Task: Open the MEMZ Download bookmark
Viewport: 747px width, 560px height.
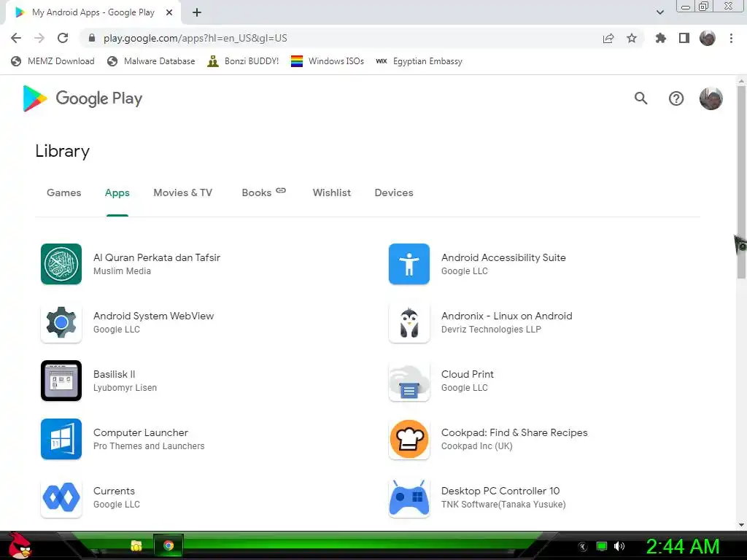Action: pos(53,61)
